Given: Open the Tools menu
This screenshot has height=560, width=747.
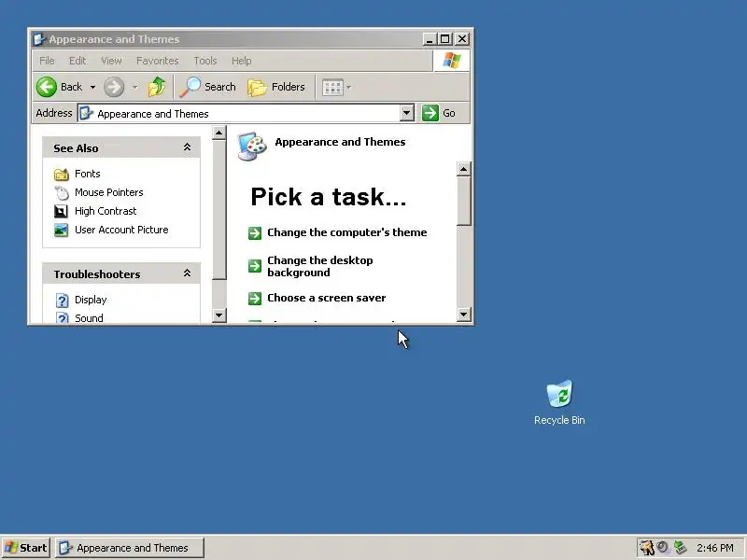Looking at the screenshot, I should point(204,61).
